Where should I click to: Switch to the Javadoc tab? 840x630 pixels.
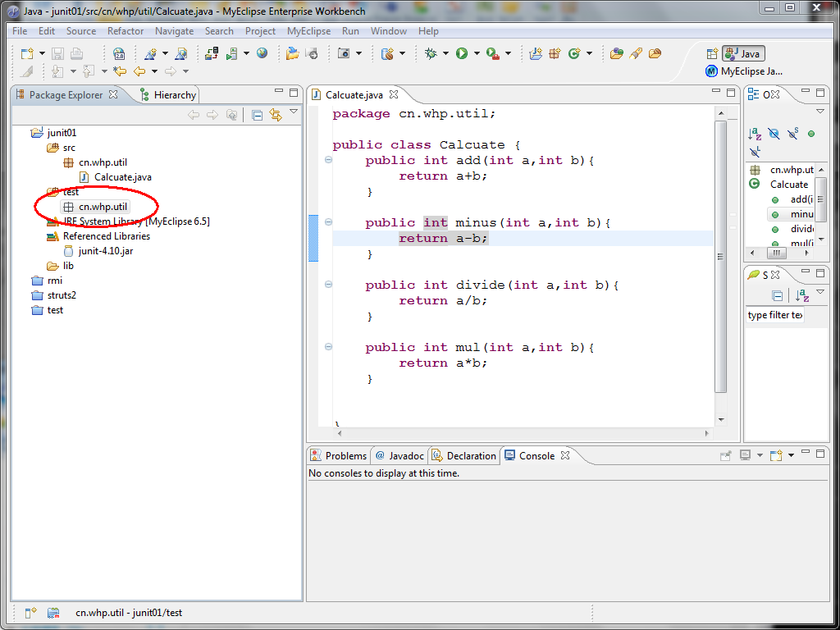[399, 456]
